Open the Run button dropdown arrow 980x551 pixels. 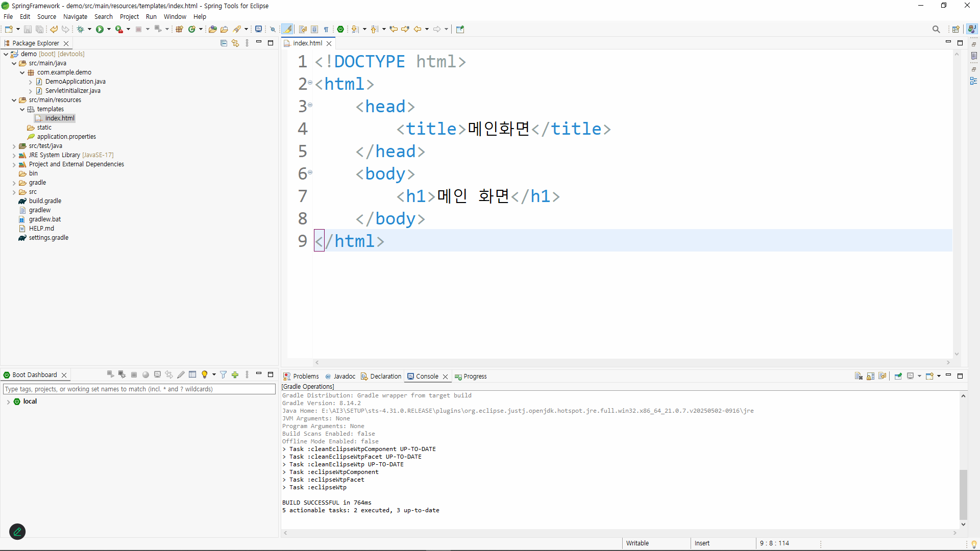pos(109,29)
